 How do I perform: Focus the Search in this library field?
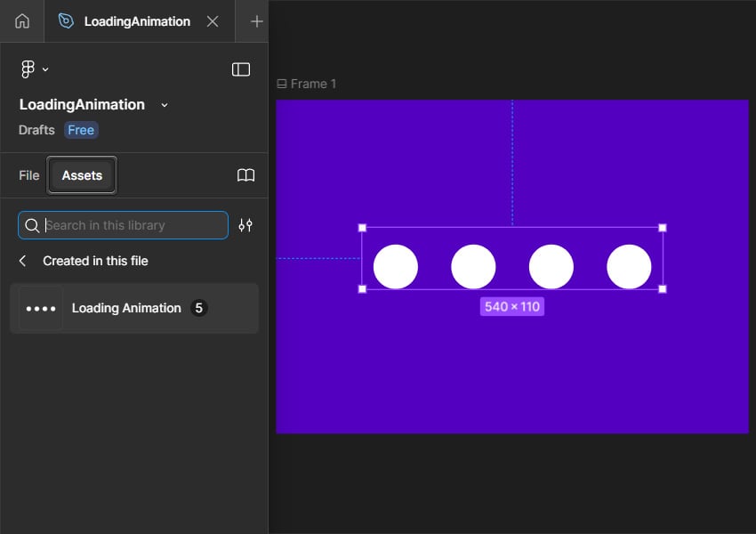pyautogui.click(x=133, y=225)
